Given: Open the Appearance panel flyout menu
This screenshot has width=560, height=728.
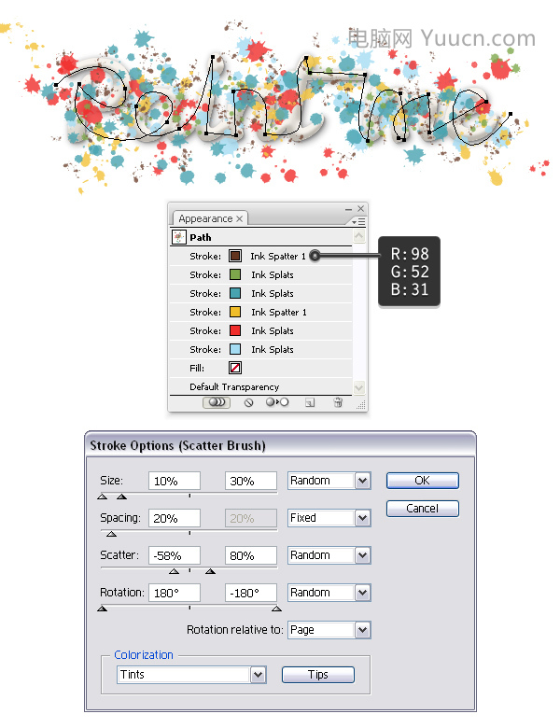Looking at the screenshot, I should coord(358,222).
